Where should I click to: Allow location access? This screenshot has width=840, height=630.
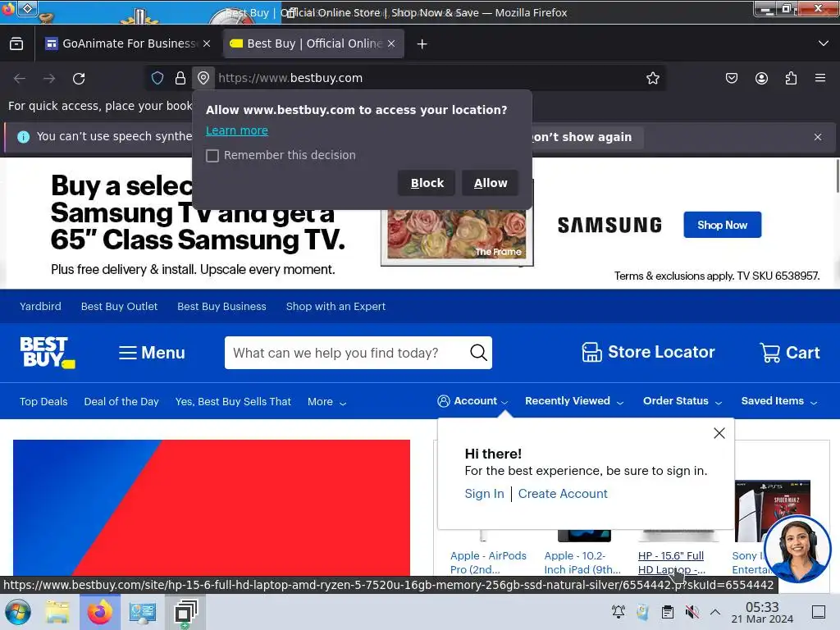coord(491,183)
